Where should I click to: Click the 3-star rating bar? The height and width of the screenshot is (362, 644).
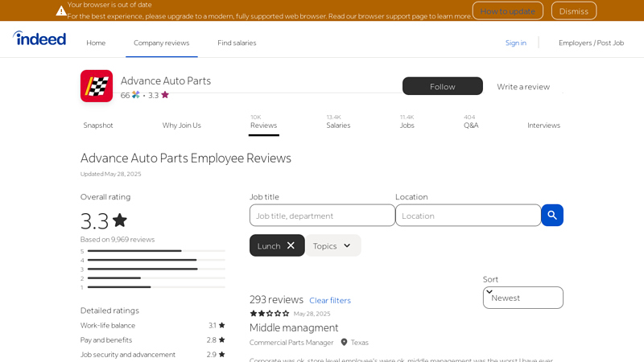[153, 269]
